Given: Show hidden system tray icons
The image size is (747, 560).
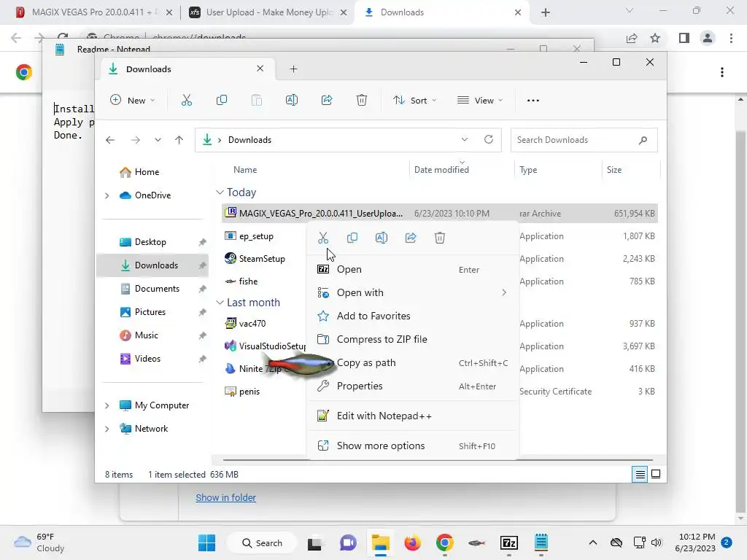Looking at the screenshot, I should pyautogui.click(x=592, y=542).
